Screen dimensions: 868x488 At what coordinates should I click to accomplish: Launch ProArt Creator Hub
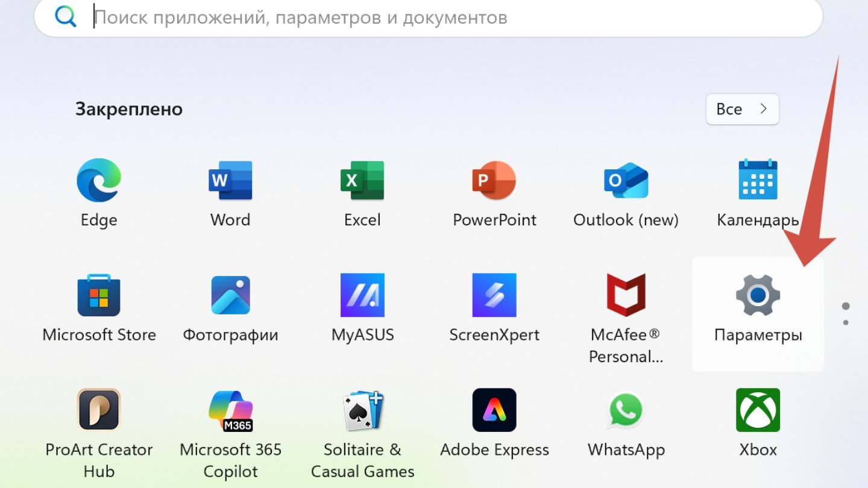(x=99, y=410)
